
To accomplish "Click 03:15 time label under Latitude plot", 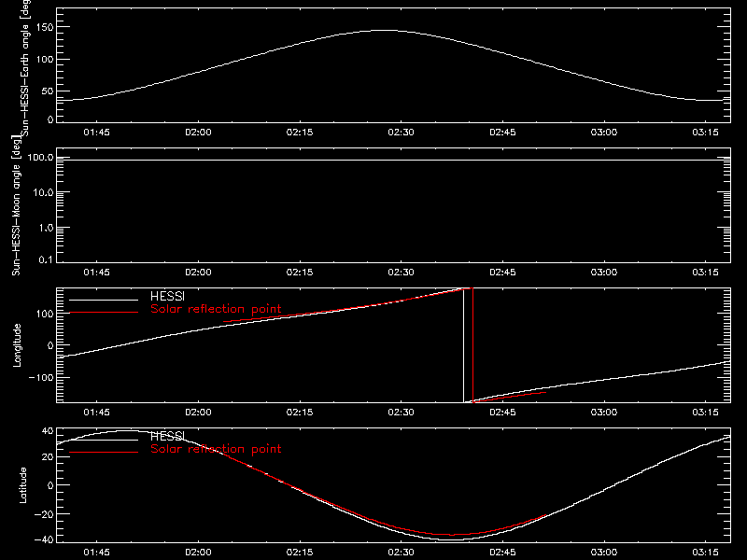I will pyautogui.click(x=705, y=553).
